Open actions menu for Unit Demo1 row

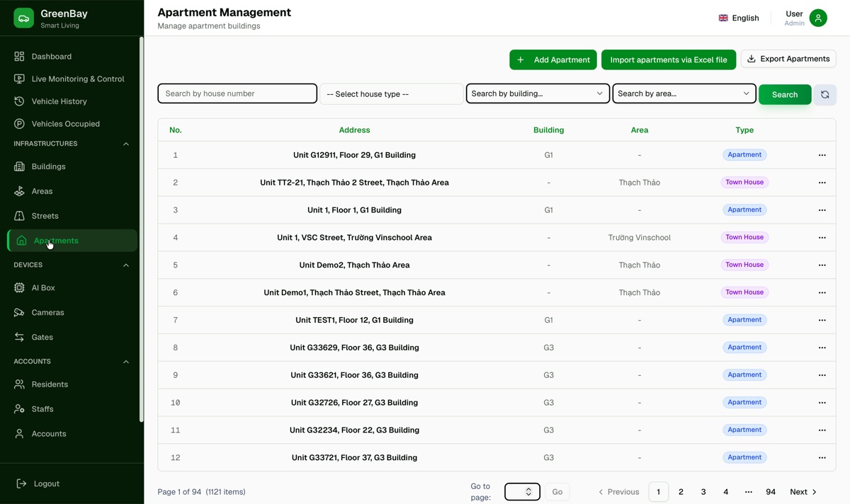click(x=822, y=292)
